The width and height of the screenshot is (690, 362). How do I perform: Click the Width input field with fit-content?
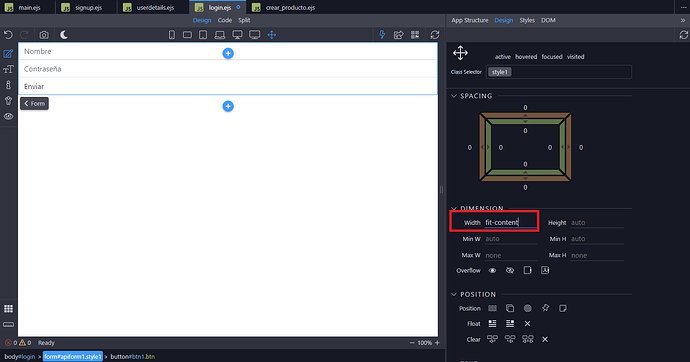(510, 223)
